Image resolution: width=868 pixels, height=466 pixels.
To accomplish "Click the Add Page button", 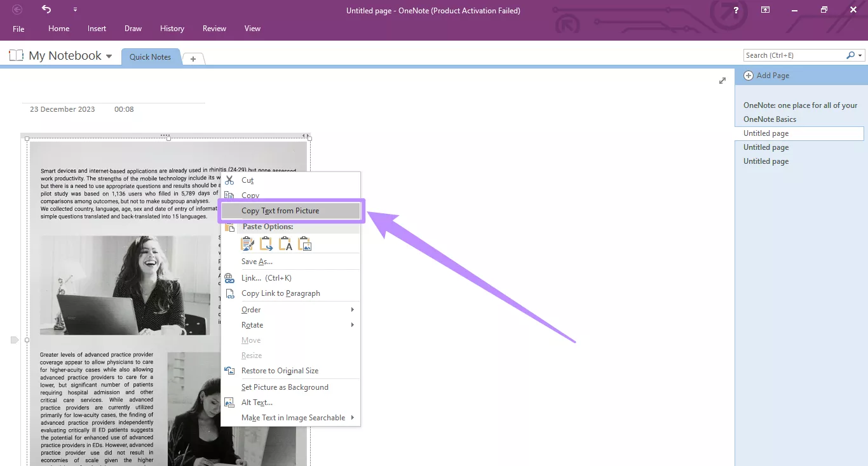I will coord(766,75).
